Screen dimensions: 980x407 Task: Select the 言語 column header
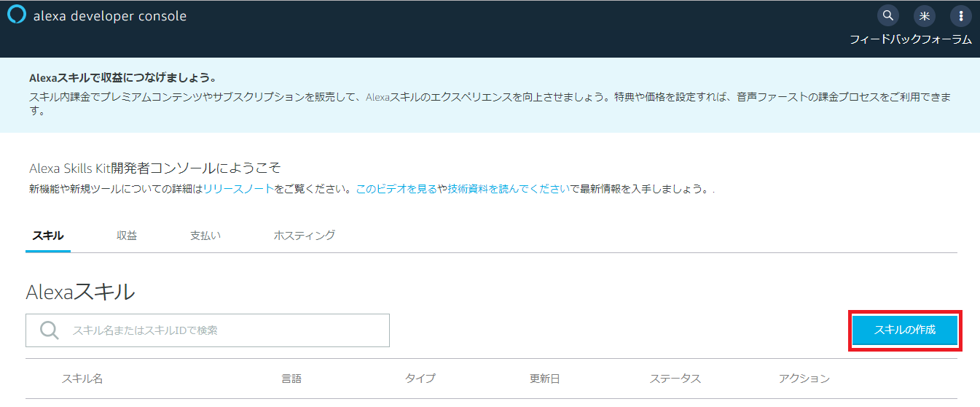coord(291,379)
